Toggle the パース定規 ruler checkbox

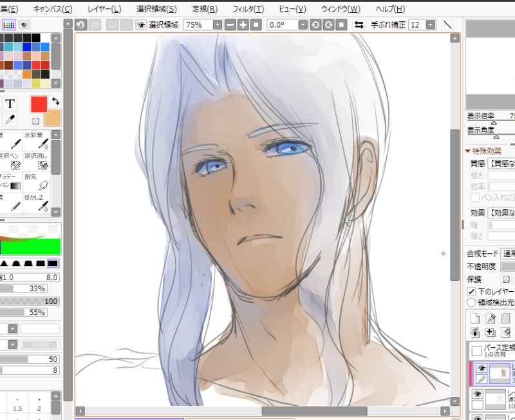point(476,351)
